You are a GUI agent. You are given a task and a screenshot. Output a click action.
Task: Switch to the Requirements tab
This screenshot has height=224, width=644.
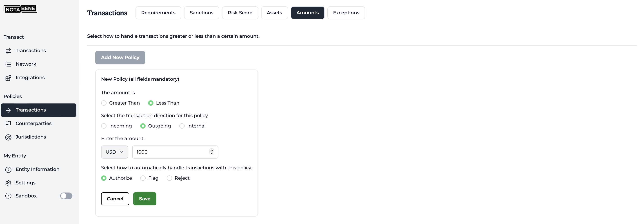pyautogui.click(x=158, y=13)
